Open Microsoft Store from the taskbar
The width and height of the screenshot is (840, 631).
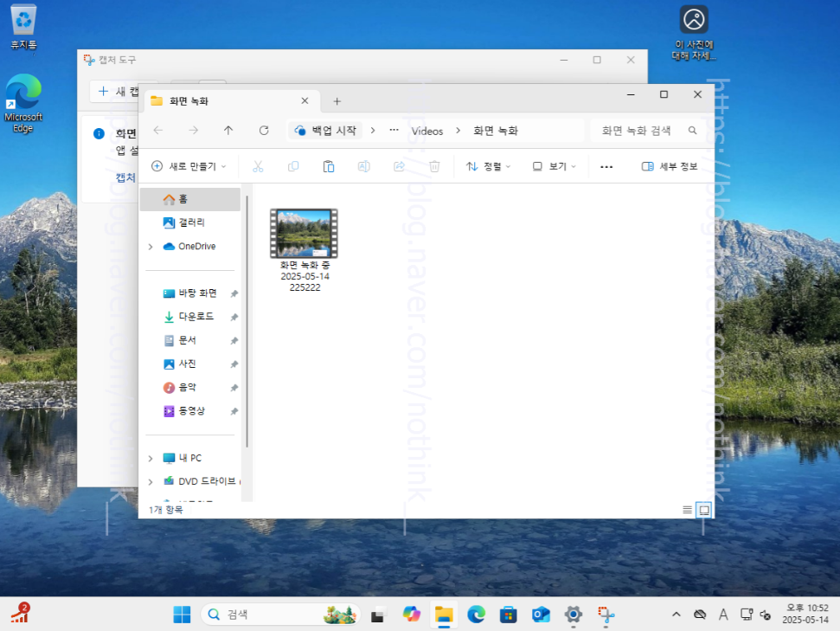pyautogui.click(x=509, y=615)
